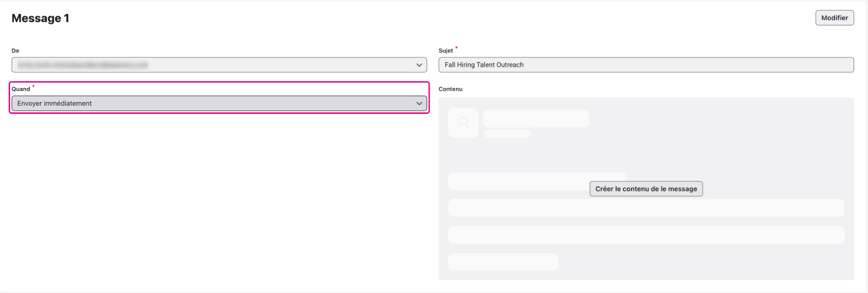Image resolution: width=868 pixels, height=293 pixels.
Task: Click the 'Quand' label
Action: point(21,89)
